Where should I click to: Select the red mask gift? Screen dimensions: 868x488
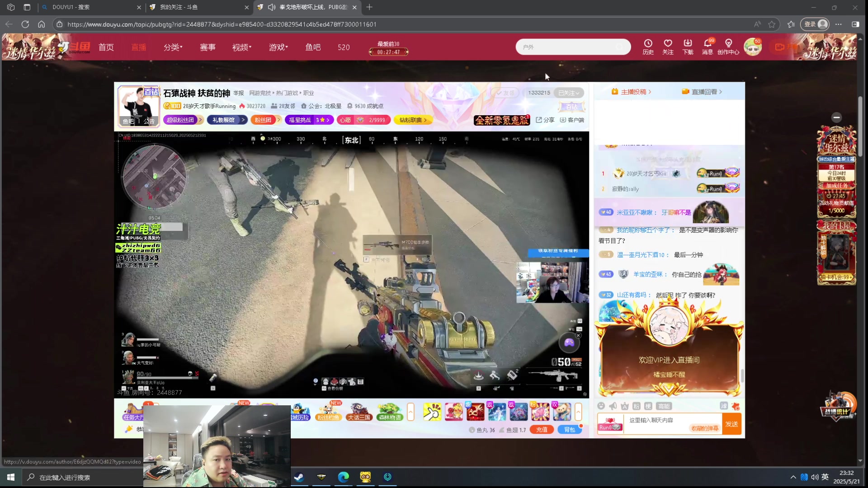point(475,412)
